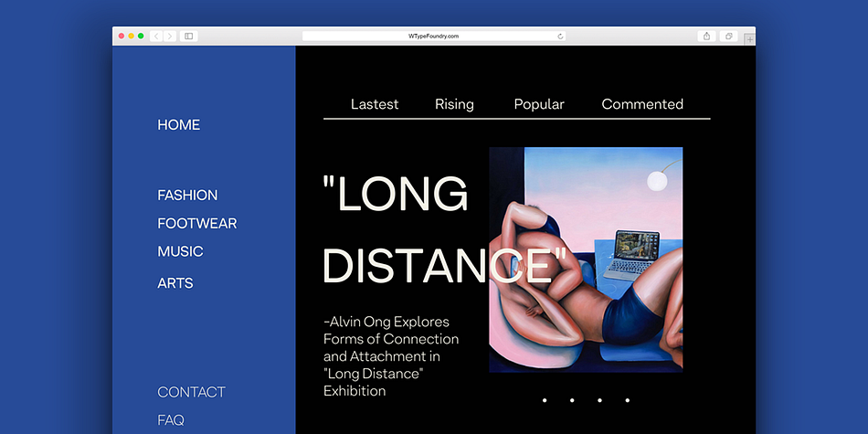
Task: Maximize the window with green button
Action: [141, 36]
